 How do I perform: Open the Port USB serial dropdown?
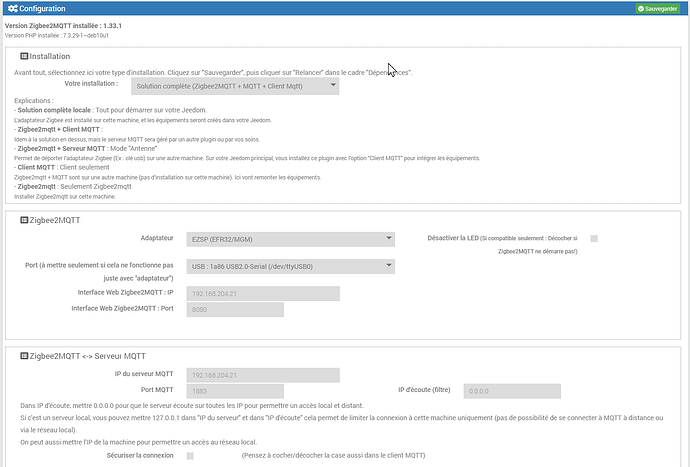click(x=290, y=266)
